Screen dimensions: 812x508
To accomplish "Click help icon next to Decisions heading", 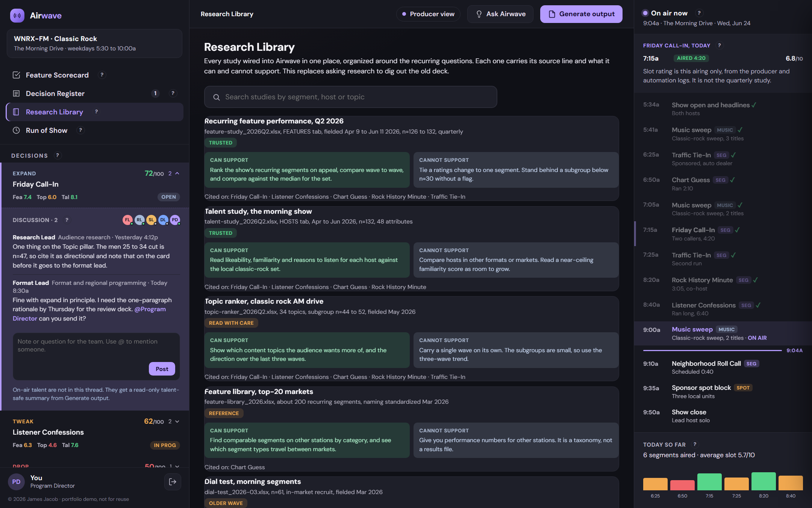I will click(x=58, y=155).
